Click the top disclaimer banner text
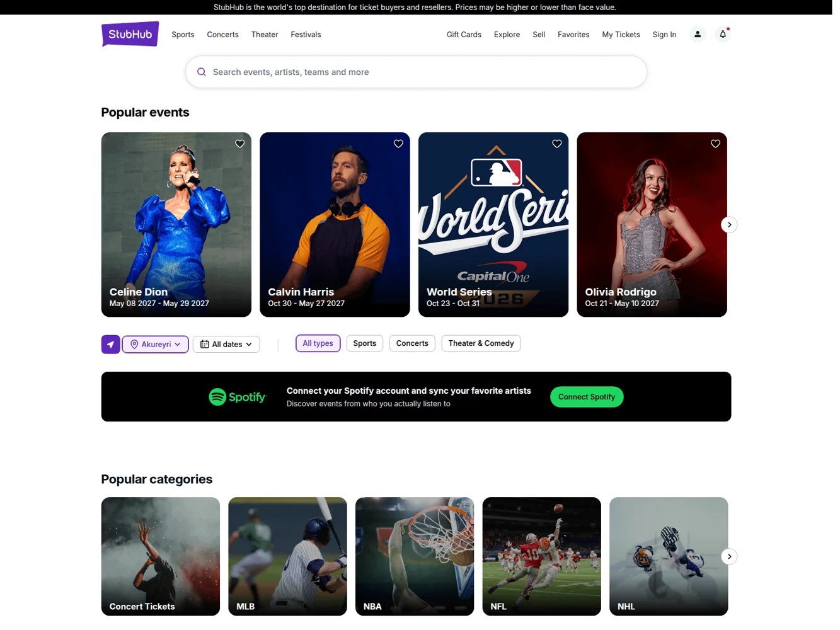 pos(415,8)
